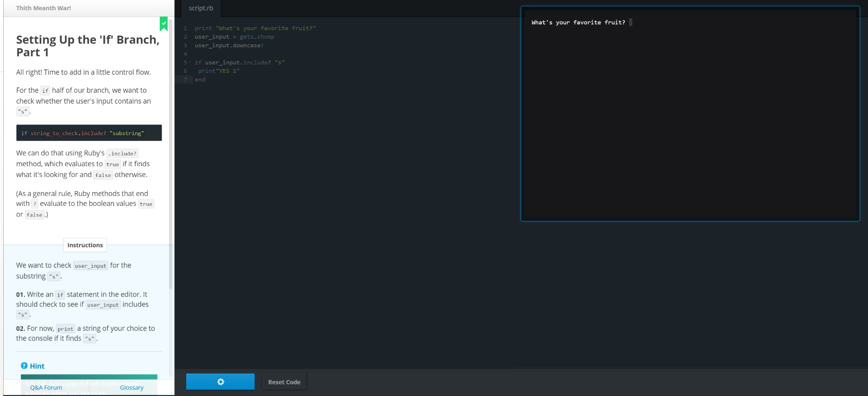The width and height of the screenshot is (868, 396).
Task: Switch to the script.rb tab
Action: [x=201, y=8]
